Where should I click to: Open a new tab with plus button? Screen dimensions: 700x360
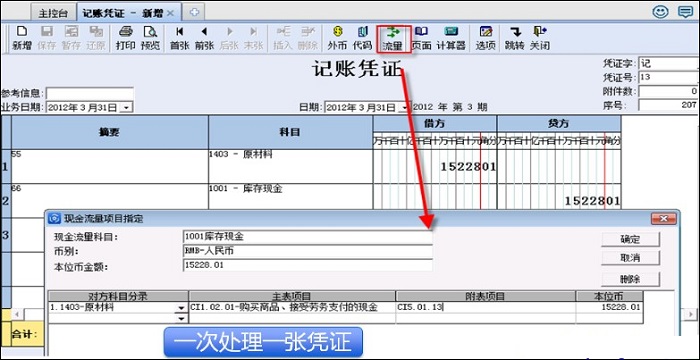click(194, 13)
